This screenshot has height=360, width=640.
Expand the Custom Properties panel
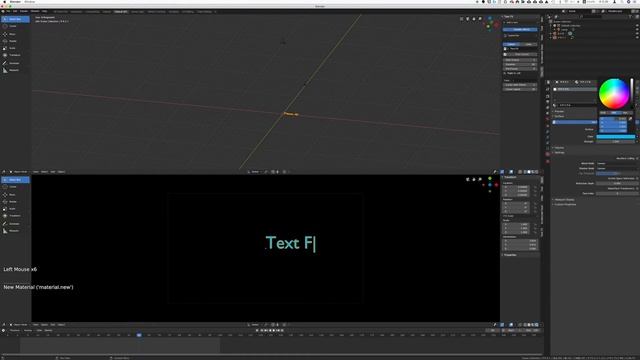pos(565,204)
